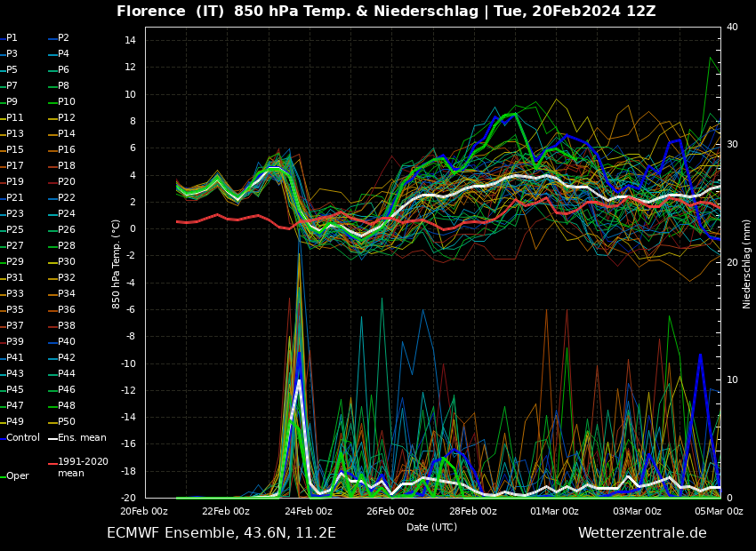Click the 24Feb 00z date tick
The width and height of the screenshot is (756, 551).
tap(308, 511)
